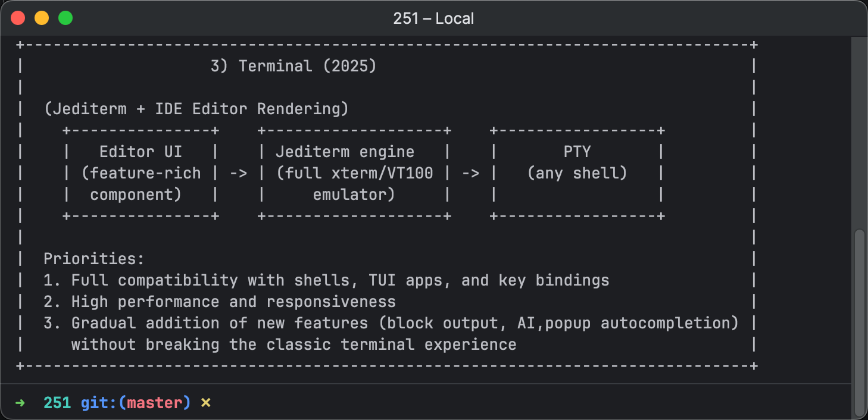Click the arrow between Jediterm engine and PTY

click(471, 174)
